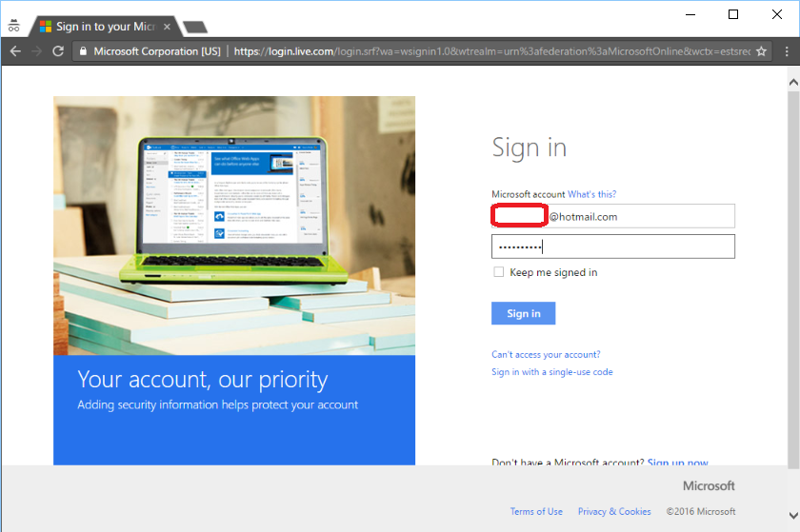Focus the Microsoft account email field
The width and height of the screenshot is (800, 532).
(x=613, y=216)
